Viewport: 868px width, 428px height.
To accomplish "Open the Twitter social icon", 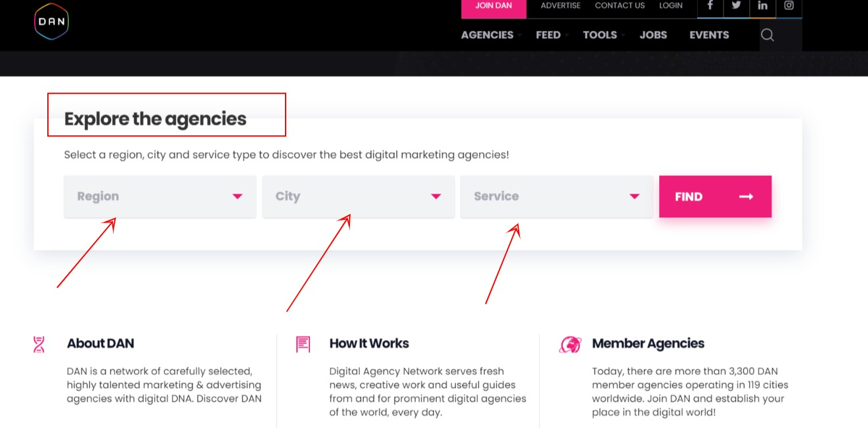I will (x=736, y=5).
